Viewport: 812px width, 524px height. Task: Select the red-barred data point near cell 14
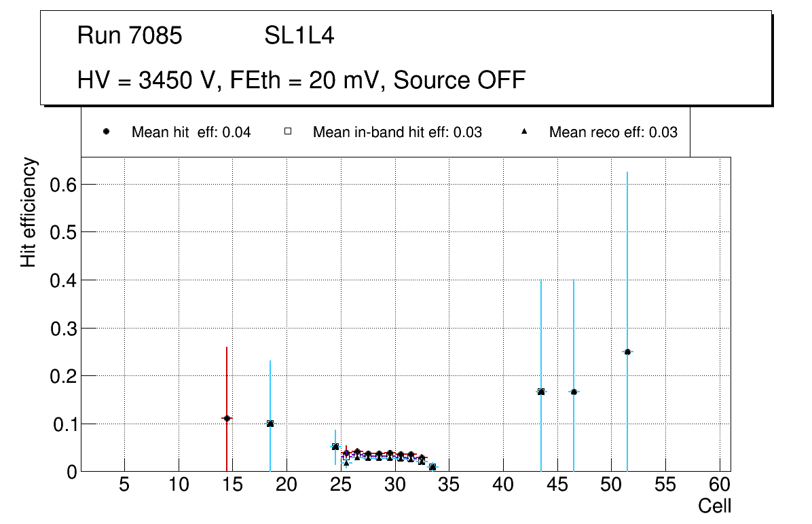click(x=227, y=418)
